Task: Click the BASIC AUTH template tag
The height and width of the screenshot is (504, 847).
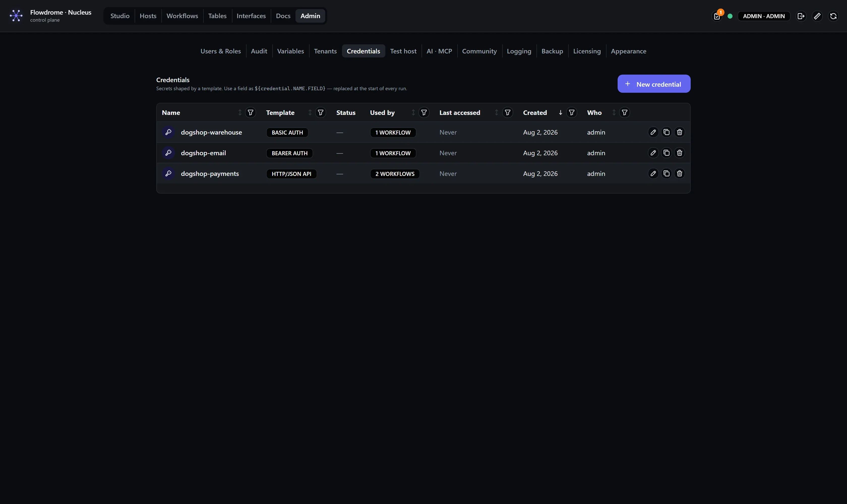Action: (x=287, y=133)
